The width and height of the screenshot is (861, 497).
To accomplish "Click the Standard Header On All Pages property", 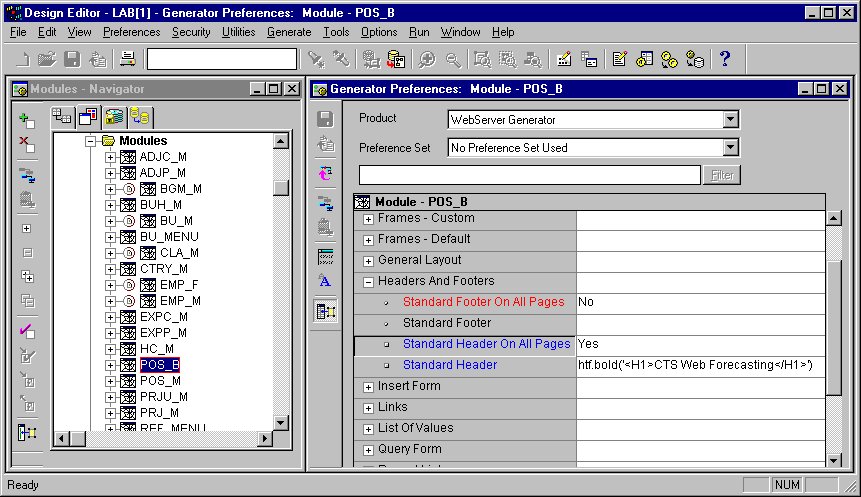I will tap(486, 344).
